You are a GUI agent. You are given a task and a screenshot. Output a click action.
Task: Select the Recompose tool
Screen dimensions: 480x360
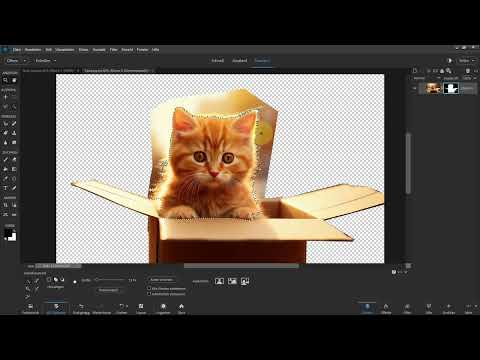(x=14, y=205)
